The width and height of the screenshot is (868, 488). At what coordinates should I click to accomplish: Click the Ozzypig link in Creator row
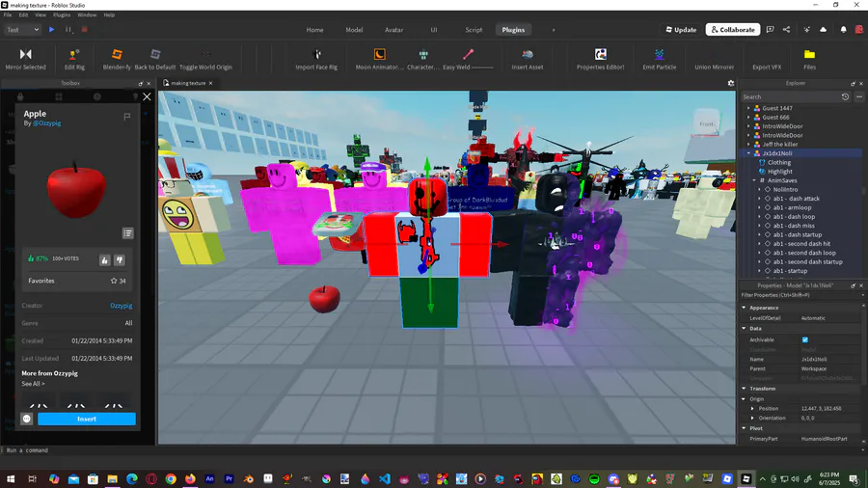pyautogui.click(x=122, y=306)
